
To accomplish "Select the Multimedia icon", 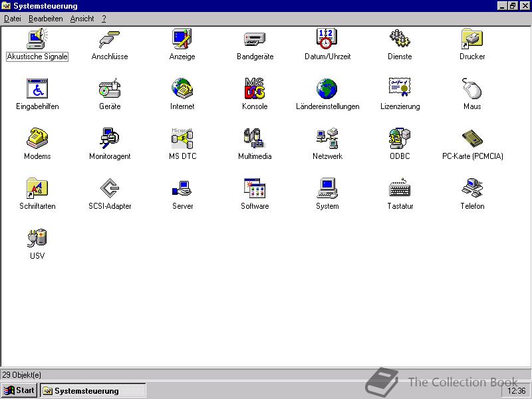I will click(x=255, y=138).
